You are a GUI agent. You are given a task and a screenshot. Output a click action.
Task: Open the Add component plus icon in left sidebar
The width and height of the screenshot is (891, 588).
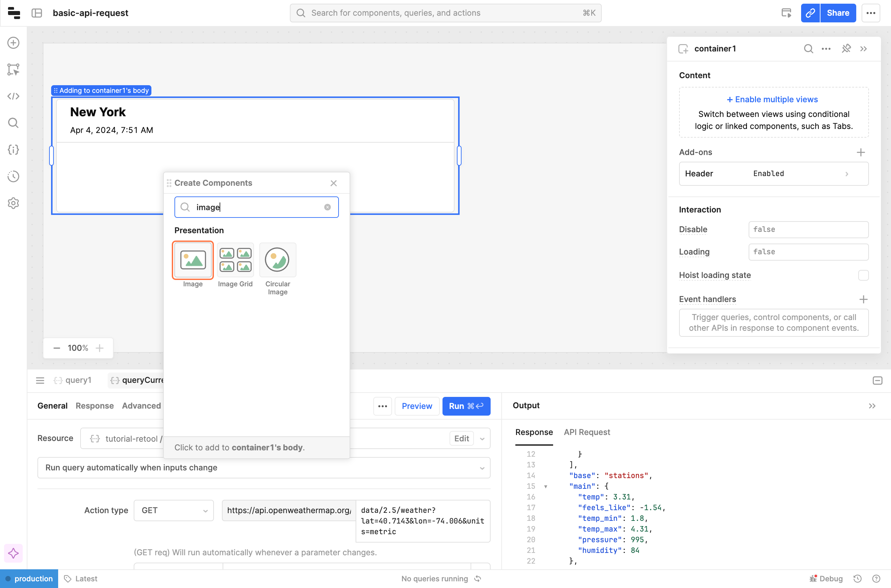tap(13, 43)
